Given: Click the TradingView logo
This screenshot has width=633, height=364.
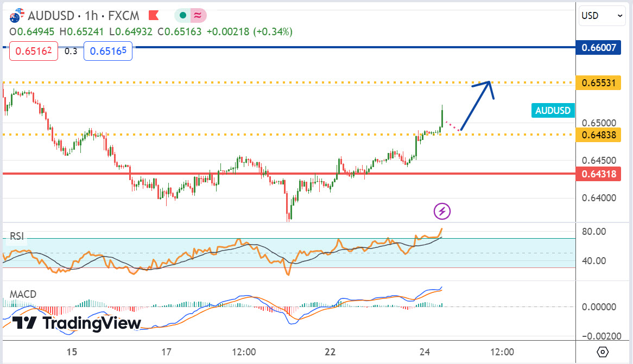Looking at the screenshot, I should 76,323.
